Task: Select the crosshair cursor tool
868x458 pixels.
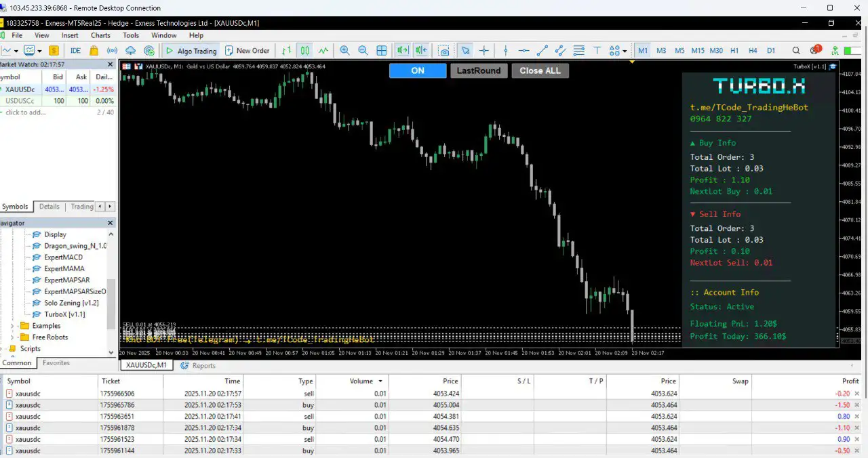Action: 484,51
